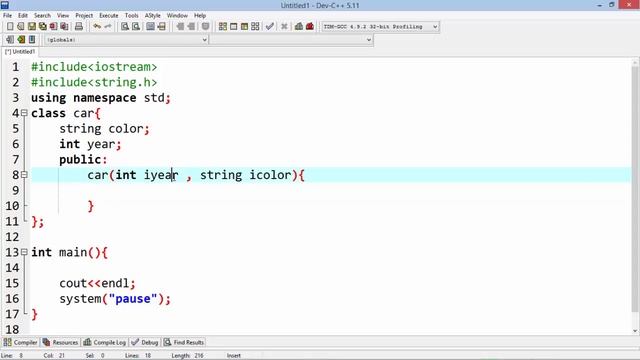Compile the program via toolbar icon
Viewport: 640px width, 360px height.
[x=222, y=27]
